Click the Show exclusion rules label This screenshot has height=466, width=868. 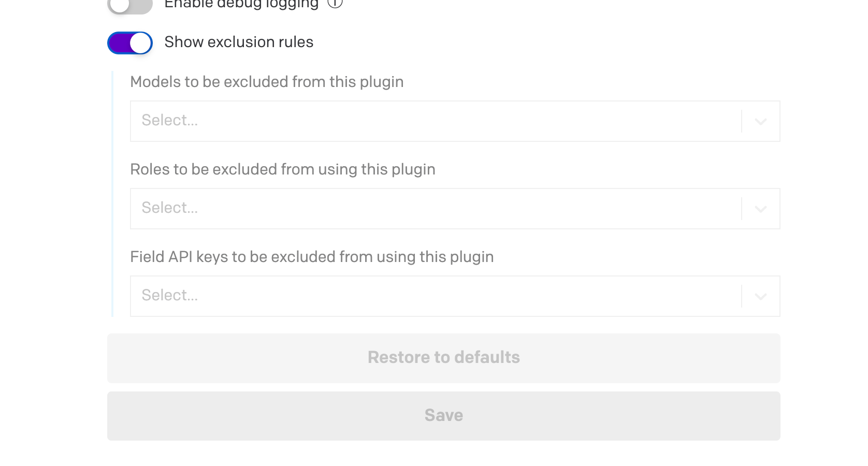pyautogui.click(x=239, y=42)
